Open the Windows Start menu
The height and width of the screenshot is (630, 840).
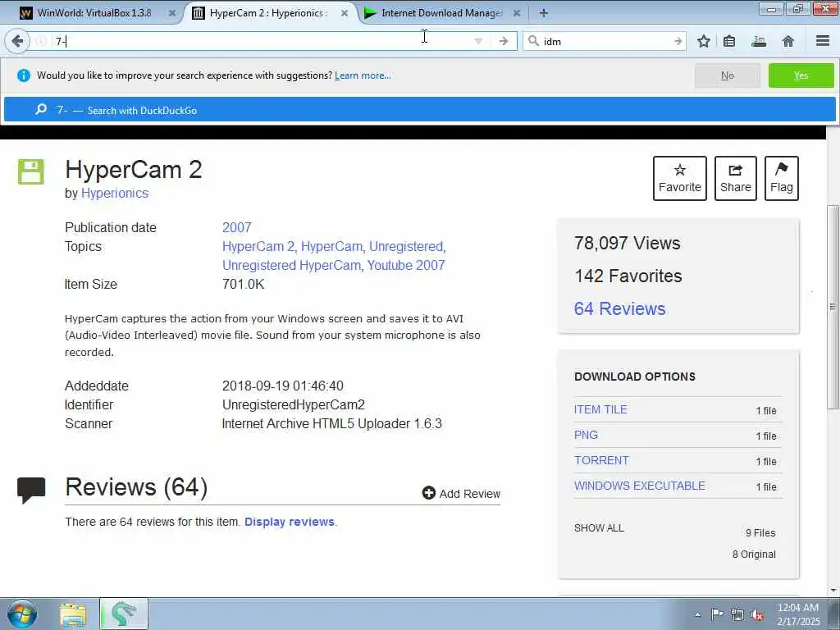22,614
